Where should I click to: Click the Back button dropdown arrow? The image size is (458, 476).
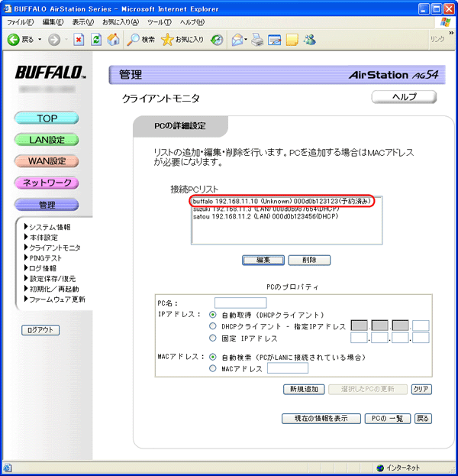tap(40, 40)
